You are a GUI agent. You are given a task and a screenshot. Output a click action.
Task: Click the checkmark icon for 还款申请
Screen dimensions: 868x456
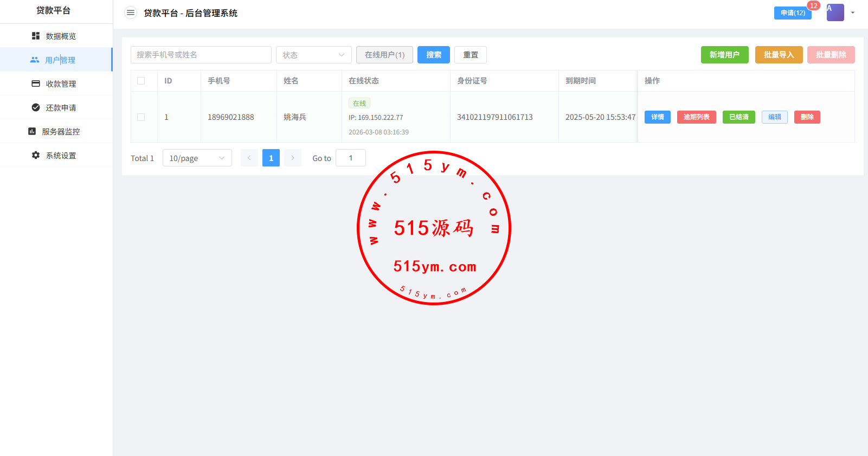tap(36, 107)
